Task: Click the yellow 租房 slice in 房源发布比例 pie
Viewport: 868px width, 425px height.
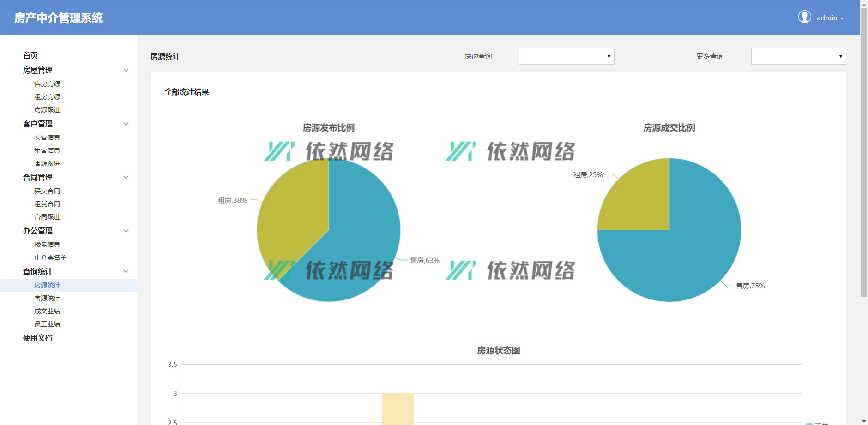Action: pos(291,212)
